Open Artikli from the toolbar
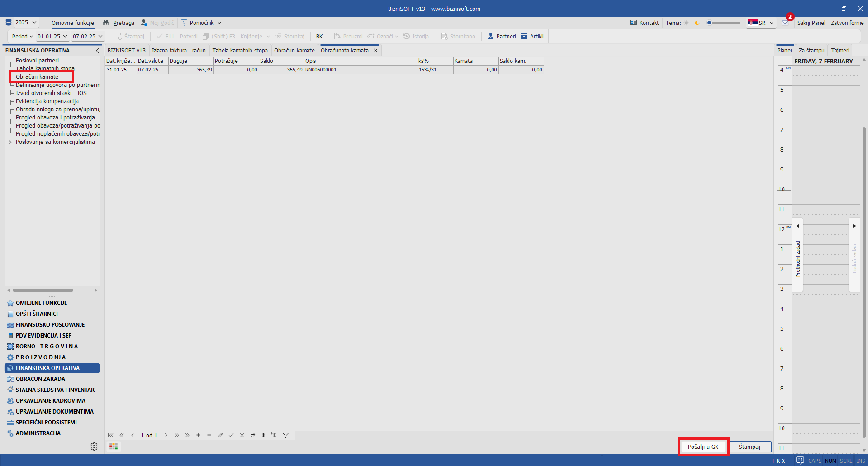868x466 pixels. click(x=532, y=36)
